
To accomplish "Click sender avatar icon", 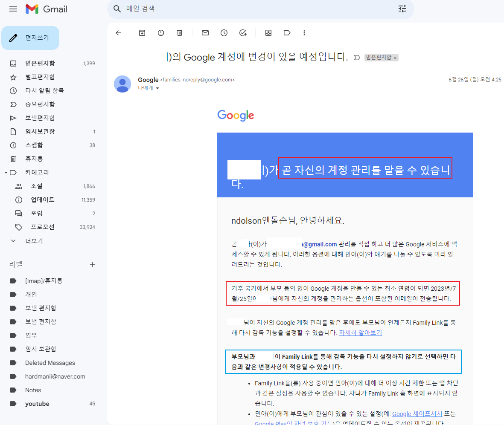I will click(x=122, y=84).
